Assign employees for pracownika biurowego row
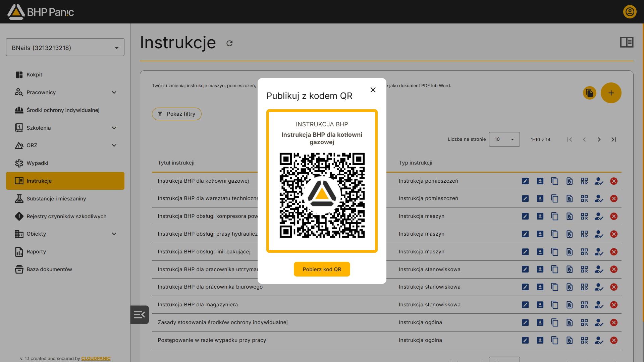 tap(599, 287)
